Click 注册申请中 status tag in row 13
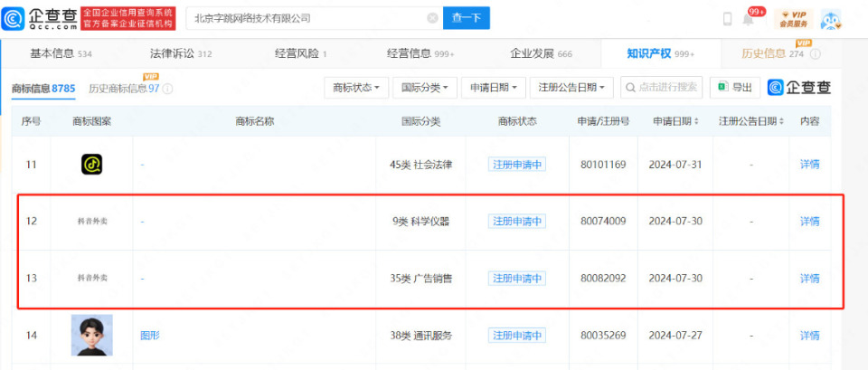868x370 pixels. point(517,278)
